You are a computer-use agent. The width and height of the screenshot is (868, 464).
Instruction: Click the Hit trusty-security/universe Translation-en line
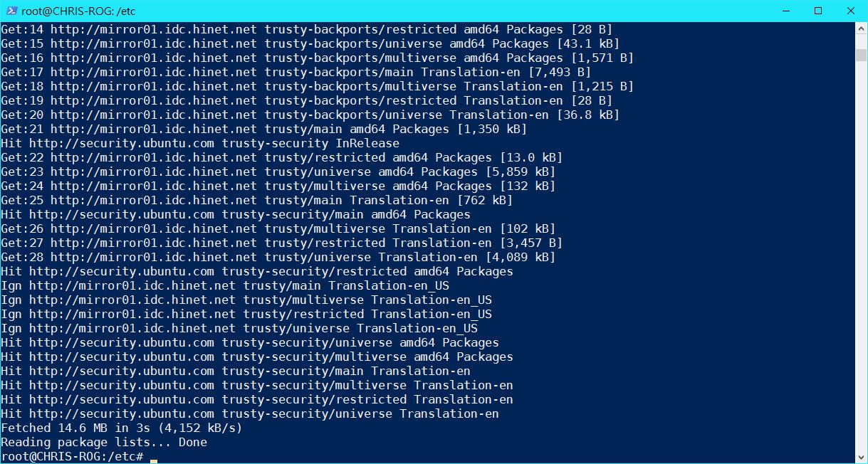point(250,413)
